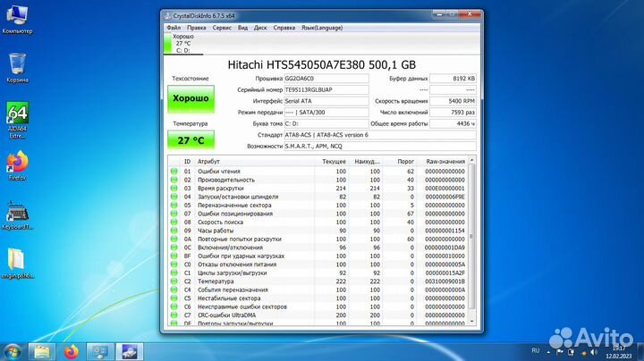Click status circle of Ошибки чтения row
The image size is (644, 361).
coord(174,172)
